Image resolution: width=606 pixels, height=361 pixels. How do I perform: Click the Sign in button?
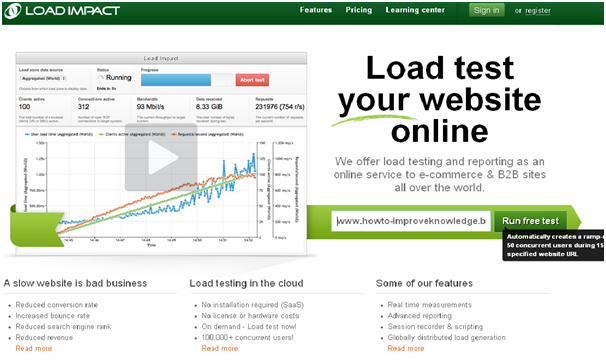tap(487, 10)
